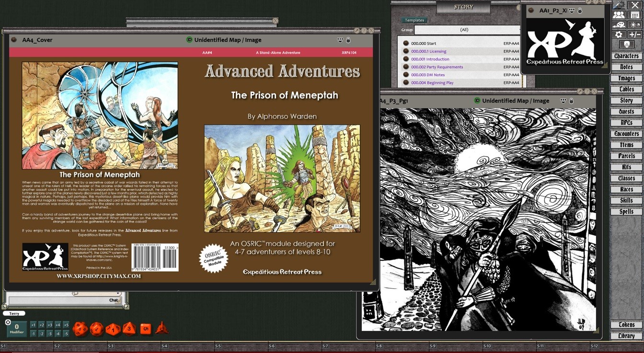This screenshot has width=644, height=353.
Task: Toggle the eye icon on A4_P3_Pg1 window
Action: (x=563, y=101)
